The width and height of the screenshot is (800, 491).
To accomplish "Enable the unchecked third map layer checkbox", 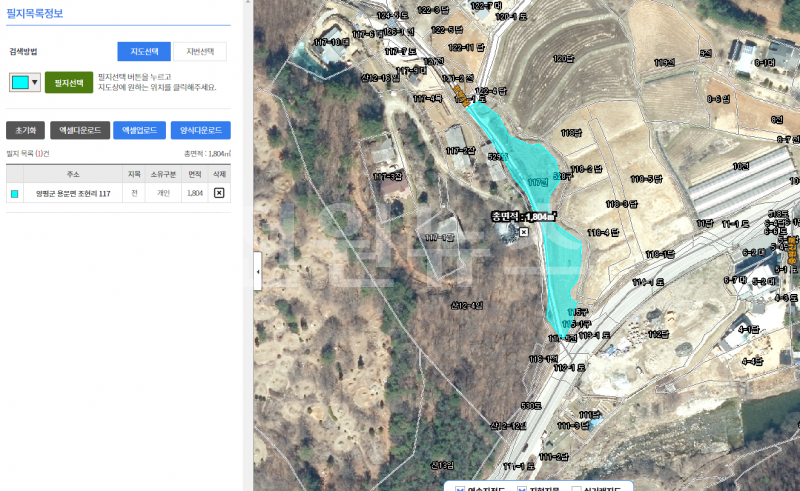I will 576,489.
